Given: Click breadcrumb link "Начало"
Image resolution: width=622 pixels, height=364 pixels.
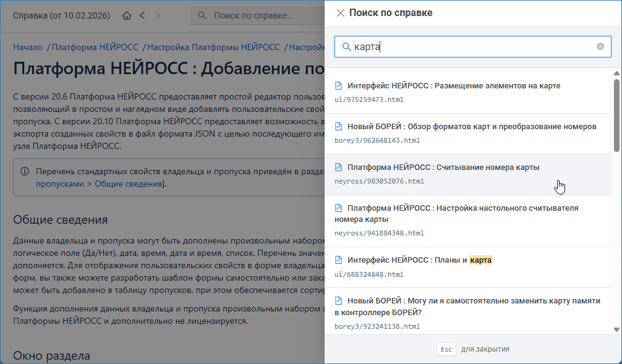Looking at the screenshot, I should coord(28,47).
